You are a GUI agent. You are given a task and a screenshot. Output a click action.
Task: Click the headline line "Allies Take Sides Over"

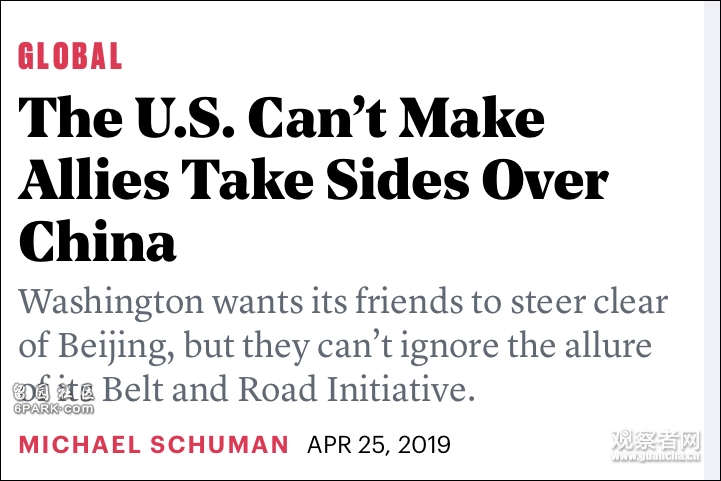314,179
